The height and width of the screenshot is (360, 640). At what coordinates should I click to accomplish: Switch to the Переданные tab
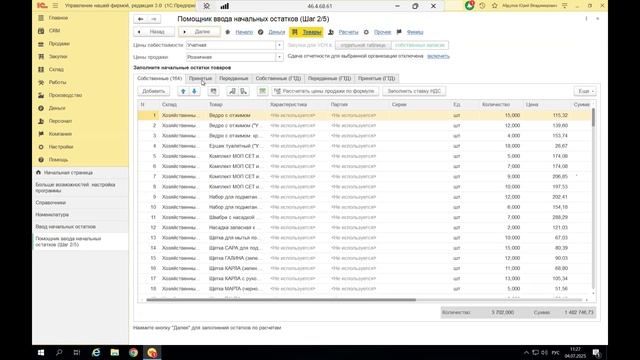[x=233, y=78]
